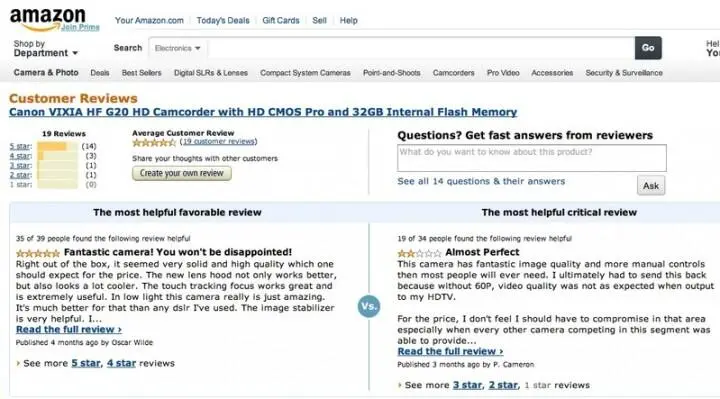Viewport: 720px width, 399px height.
Task: Click the 5 star rating histogram bar
Action: click(x=57, y=146)
